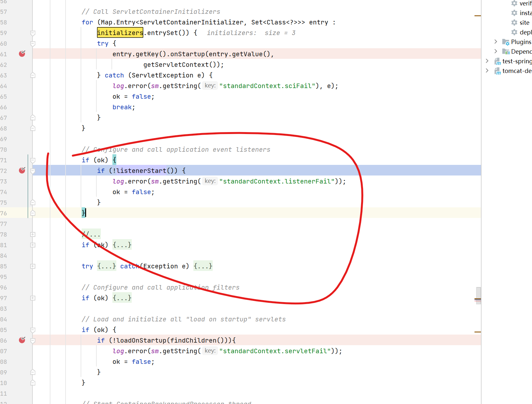Viewport: 532px width, 404px height.
Task: Click the findChildren() call in loadOnStartup
Action: point(197,340)
